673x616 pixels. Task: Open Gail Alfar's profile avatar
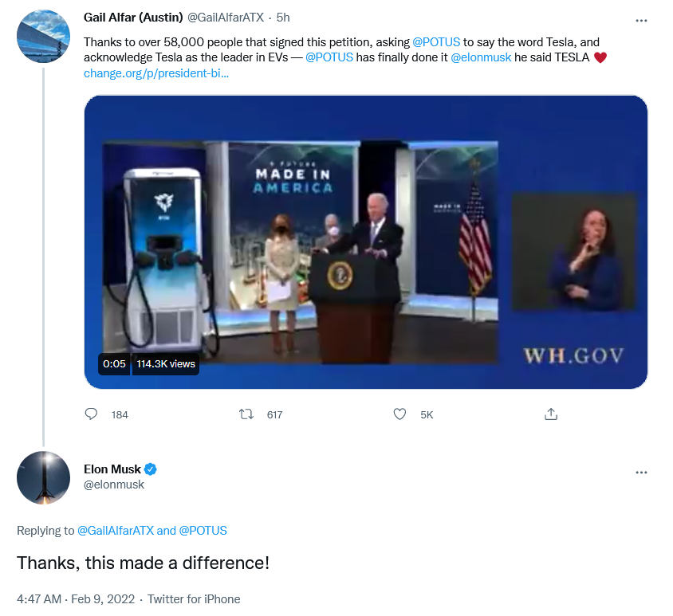coord(43,37)
